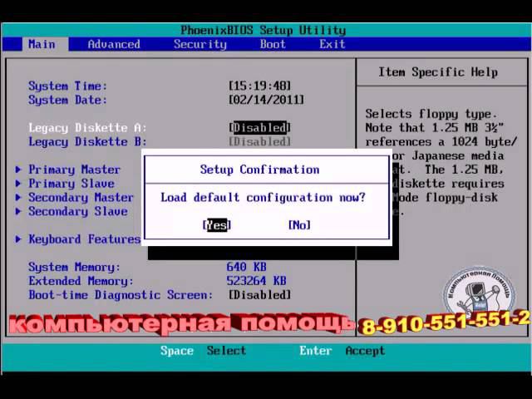Choose No in Setup Confirmation dialog
Screen dimensions: 532x399
pyautogui.click(x=299, y=225)
